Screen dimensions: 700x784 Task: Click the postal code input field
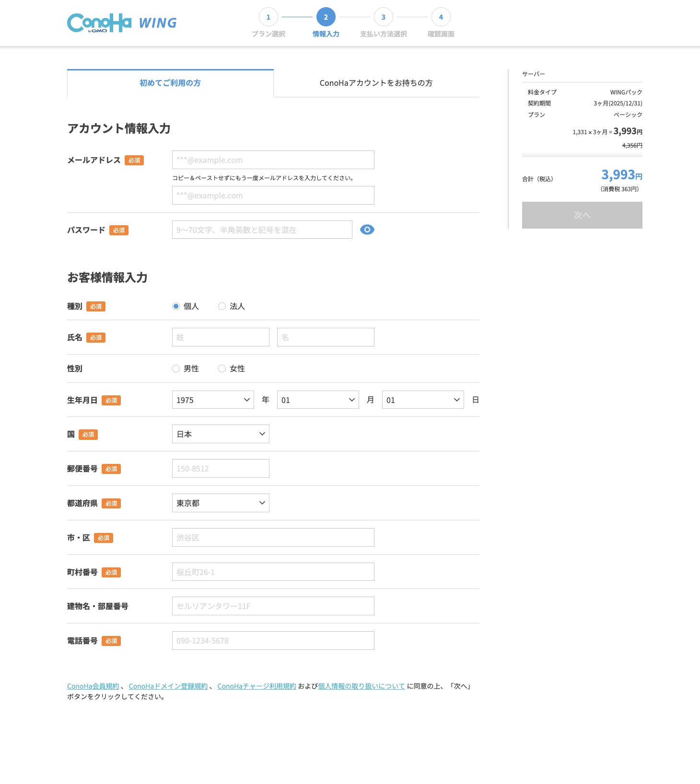tap(221, 469)
